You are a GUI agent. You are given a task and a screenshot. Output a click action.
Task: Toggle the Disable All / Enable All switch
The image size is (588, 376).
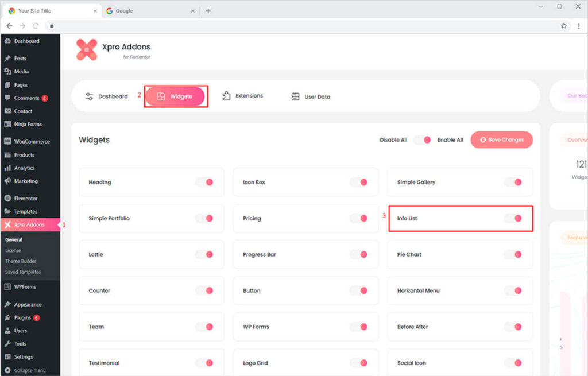[422, 140]
